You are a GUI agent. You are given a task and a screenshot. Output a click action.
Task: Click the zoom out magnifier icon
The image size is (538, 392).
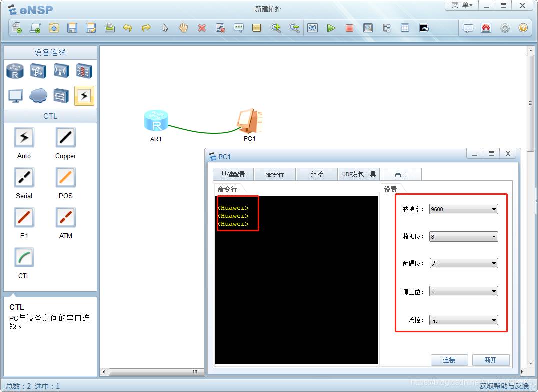coord(294,28)
